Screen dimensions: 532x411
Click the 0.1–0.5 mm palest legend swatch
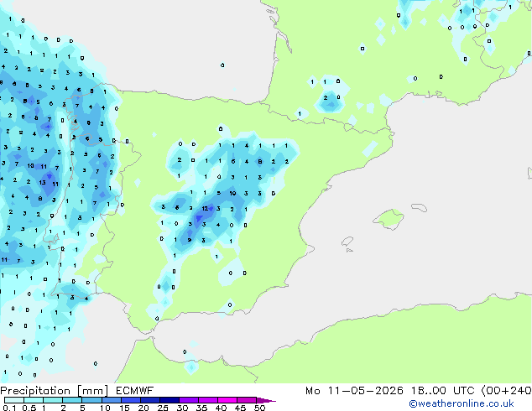14,400
